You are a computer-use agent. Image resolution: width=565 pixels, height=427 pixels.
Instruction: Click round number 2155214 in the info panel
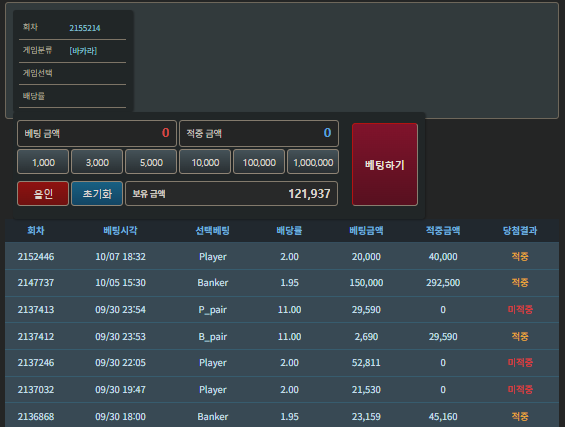pyautogui.click(x=85, y=28)
